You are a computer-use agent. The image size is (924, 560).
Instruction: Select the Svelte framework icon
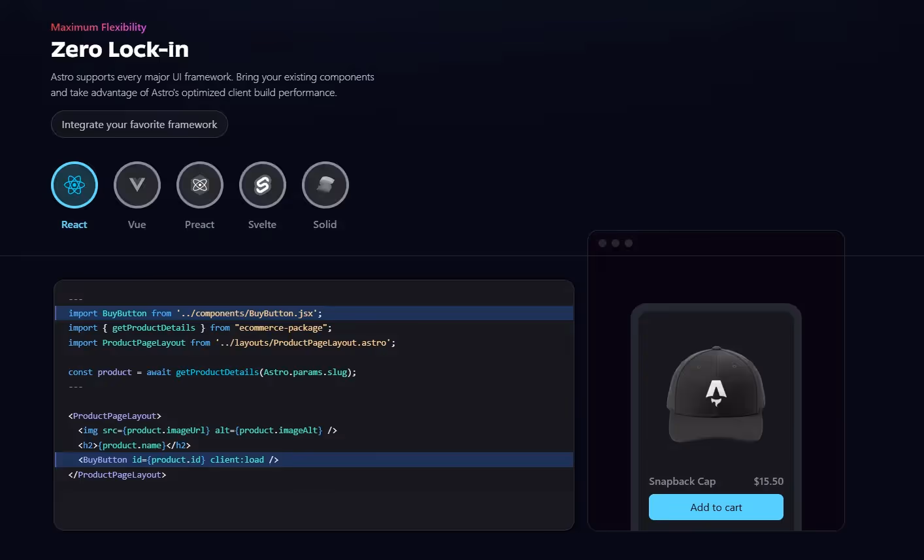click(262, 185)
